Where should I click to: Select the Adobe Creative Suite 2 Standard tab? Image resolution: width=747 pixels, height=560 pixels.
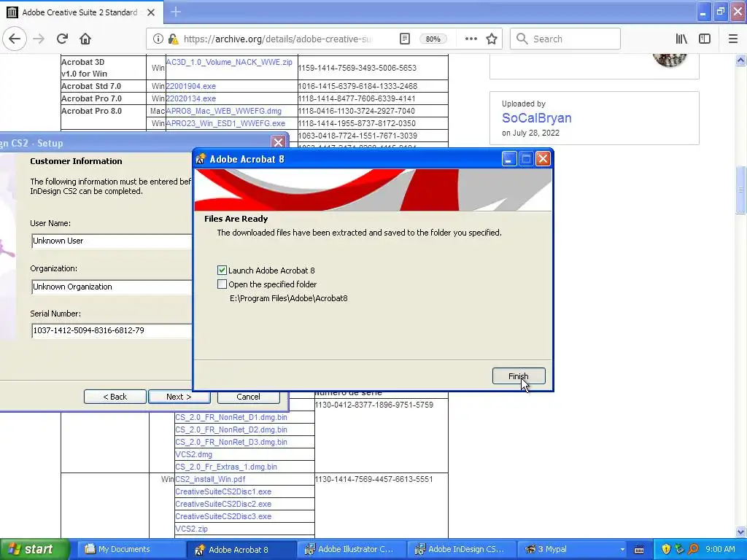coord(82,12)
